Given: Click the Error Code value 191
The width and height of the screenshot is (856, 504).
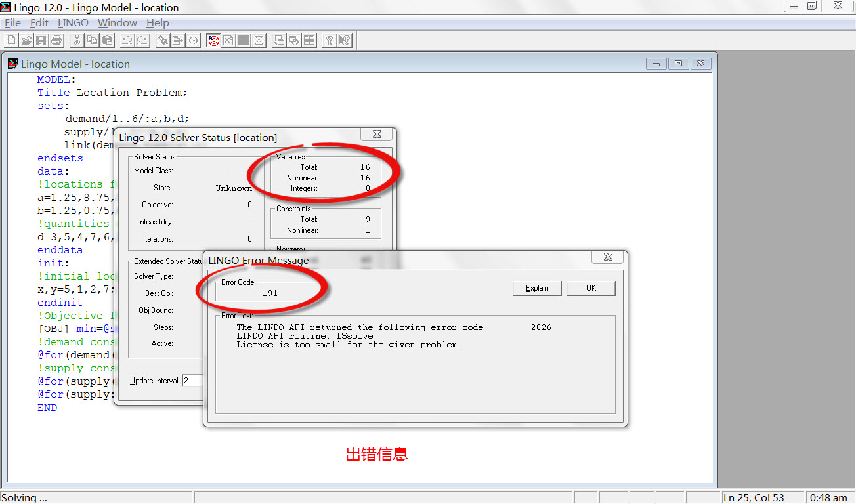Looking at the screenshot, I should tap(270, 293).
